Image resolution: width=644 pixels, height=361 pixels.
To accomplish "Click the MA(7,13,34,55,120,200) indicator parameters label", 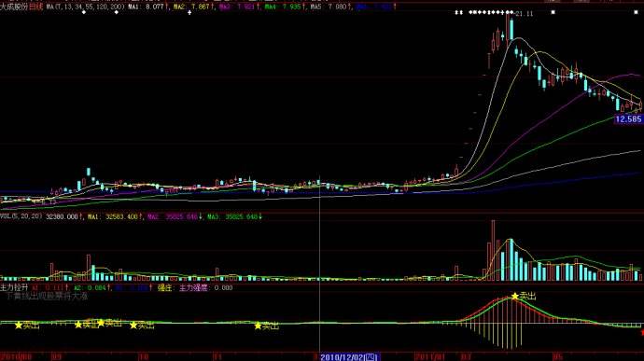I will tap(86, 7).
